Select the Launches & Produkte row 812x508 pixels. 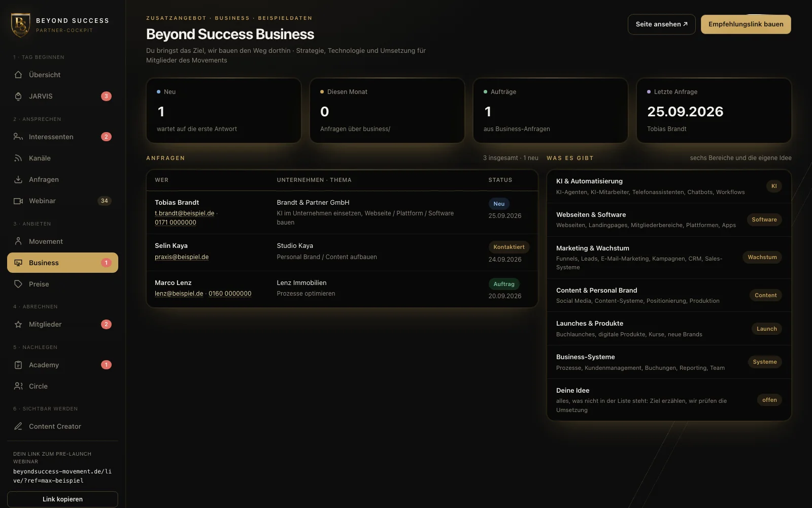[669, 329]
